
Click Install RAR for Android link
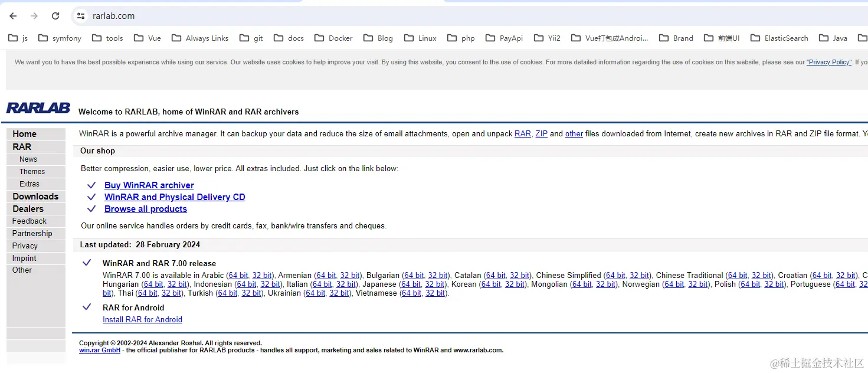[142, 320]
